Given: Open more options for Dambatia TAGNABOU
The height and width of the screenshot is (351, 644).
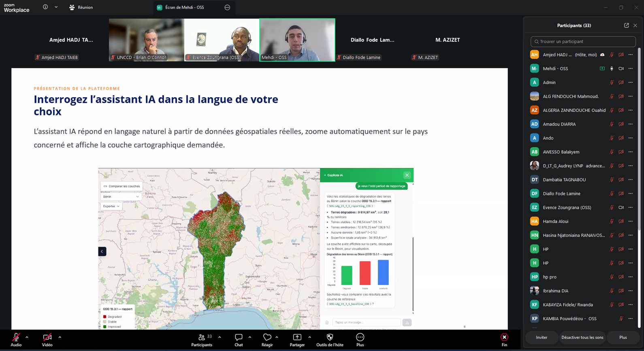Looking at the screenshot, I should point(631,180).
